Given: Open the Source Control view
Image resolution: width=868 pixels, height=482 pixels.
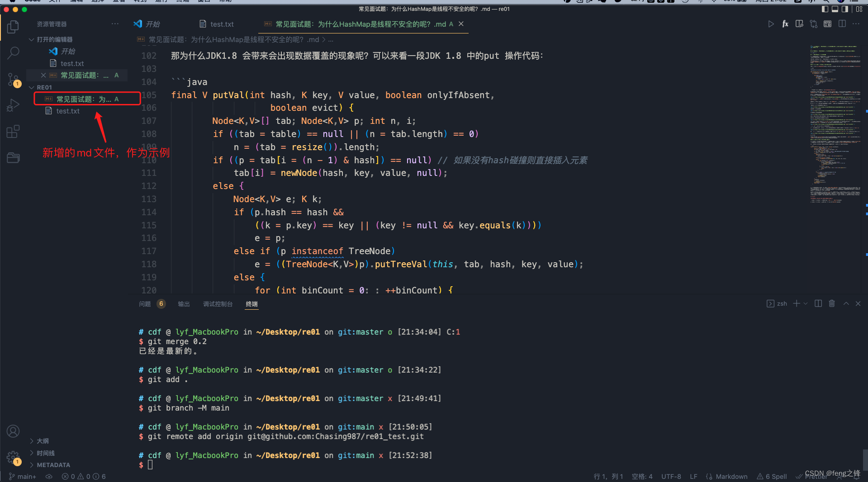Looking at the screenshot, I should (x=13, y=80).
